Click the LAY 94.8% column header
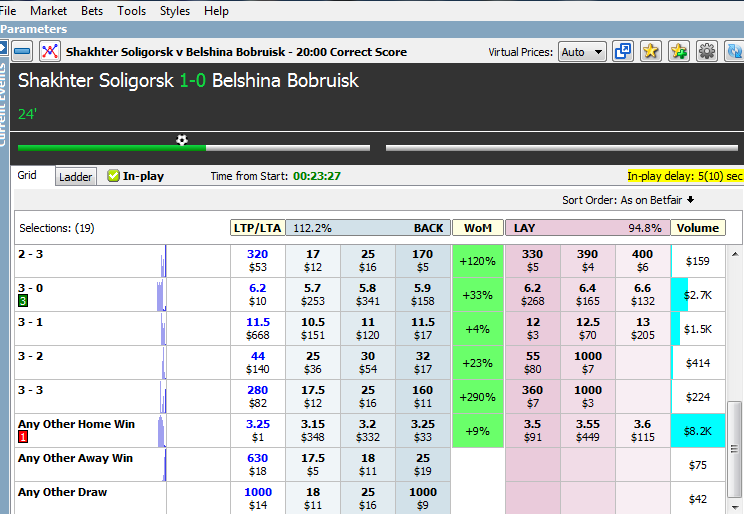The width and height of the screenshot is (744, 514). tap(587, 228)
